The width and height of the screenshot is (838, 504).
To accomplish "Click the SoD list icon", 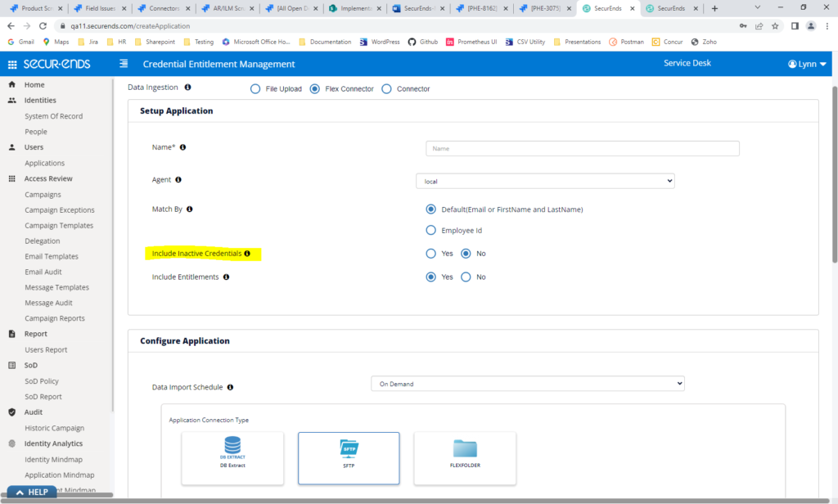I will (11, 365).
